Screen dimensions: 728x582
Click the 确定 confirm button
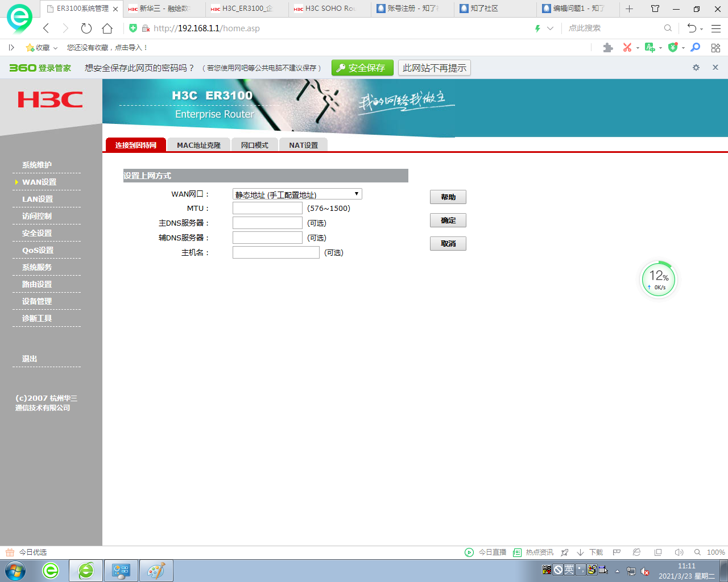tap(448, 221)
